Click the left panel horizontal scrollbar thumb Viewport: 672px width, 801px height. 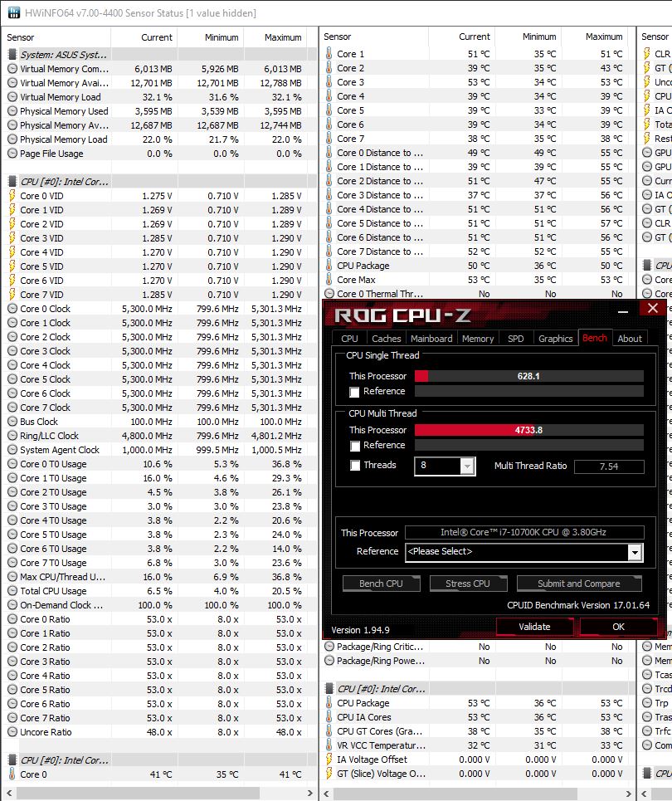[x=138, y=793]
